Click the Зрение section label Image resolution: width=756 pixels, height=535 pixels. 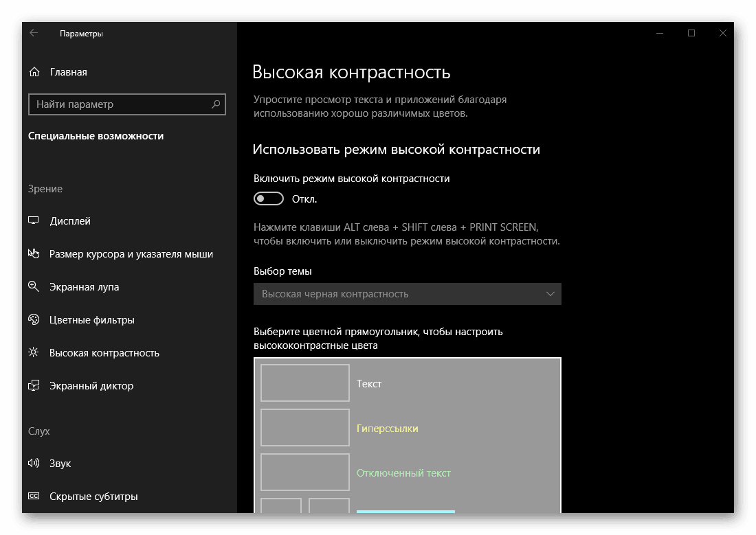click(x=45, y=189)
